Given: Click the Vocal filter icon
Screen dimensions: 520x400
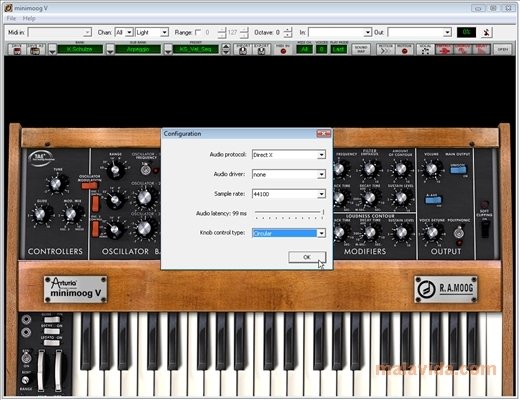Looking at the screenshot, I should click(x=425, y=49).
